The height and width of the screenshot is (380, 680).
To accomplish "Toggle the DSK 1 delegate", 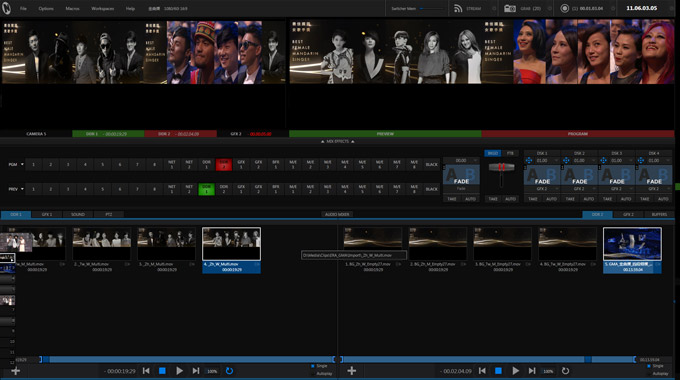I will (542, 153).
